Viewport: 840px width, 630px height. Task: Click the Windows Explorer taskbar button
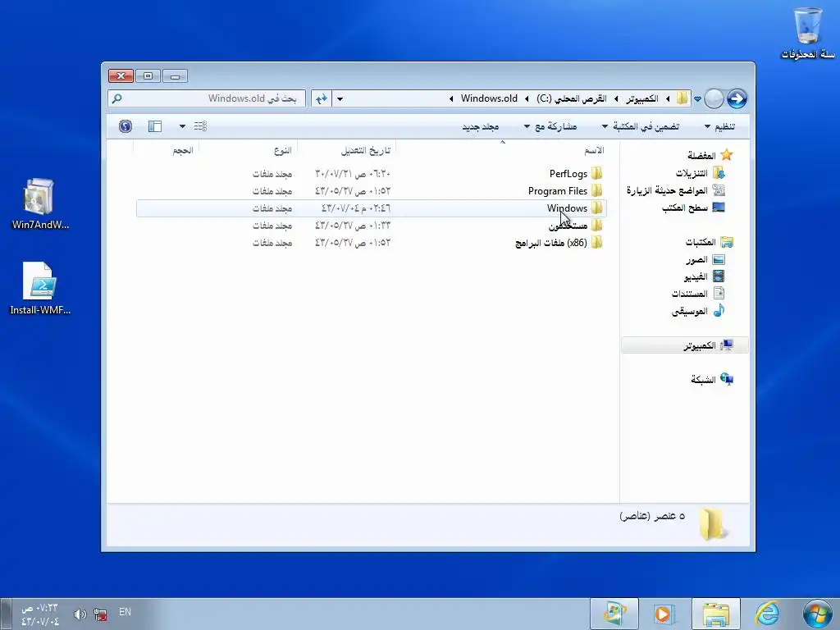(x=716, y=614)
